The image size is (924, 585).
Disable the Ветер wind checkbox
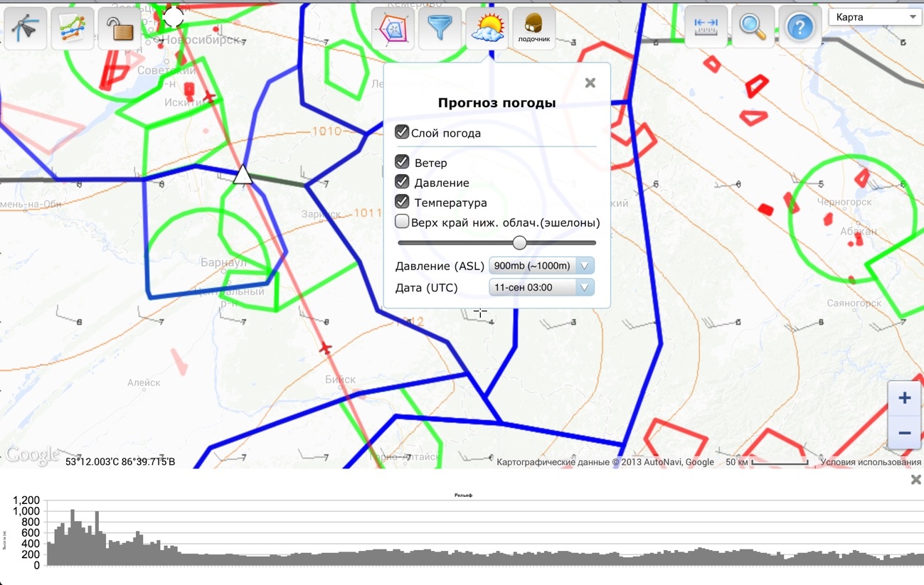coord(402,162)
